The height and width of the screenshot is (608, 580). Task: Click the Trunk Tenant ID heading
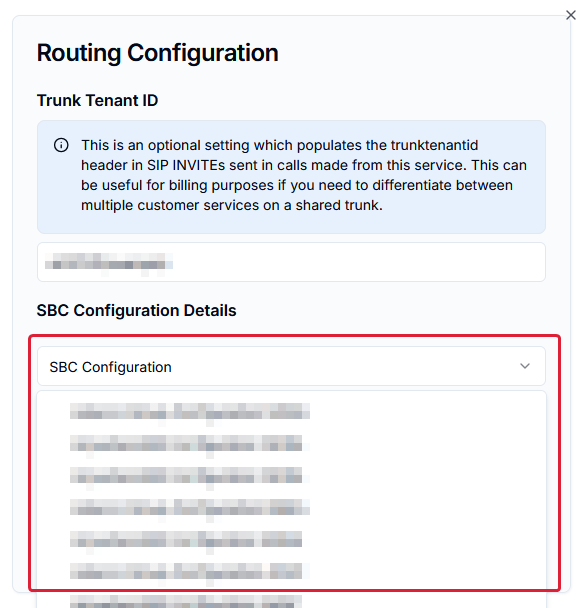[x=97, y=100]
